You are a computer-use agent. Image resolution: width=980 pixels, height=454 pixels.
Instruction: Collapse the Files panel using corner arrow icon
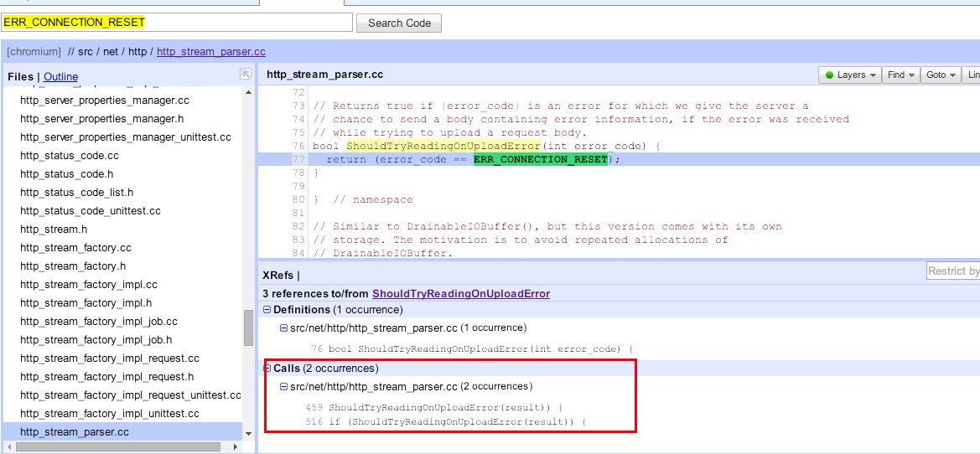point(246,74)
